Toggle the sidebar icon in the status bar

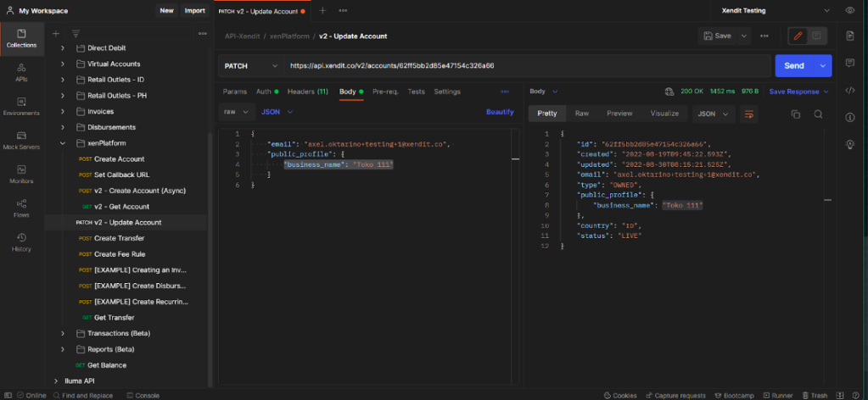(8, 395)
